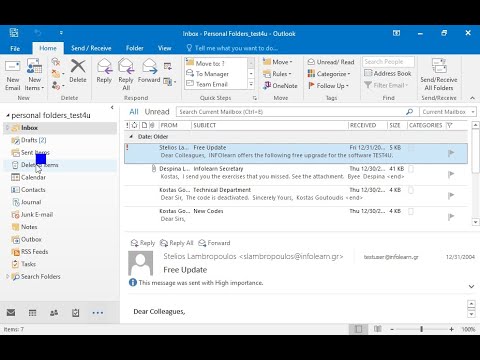Flag the New Codes message
This screenshot has height=360, width=480.
pyautogui.click(x=451, y=217)
